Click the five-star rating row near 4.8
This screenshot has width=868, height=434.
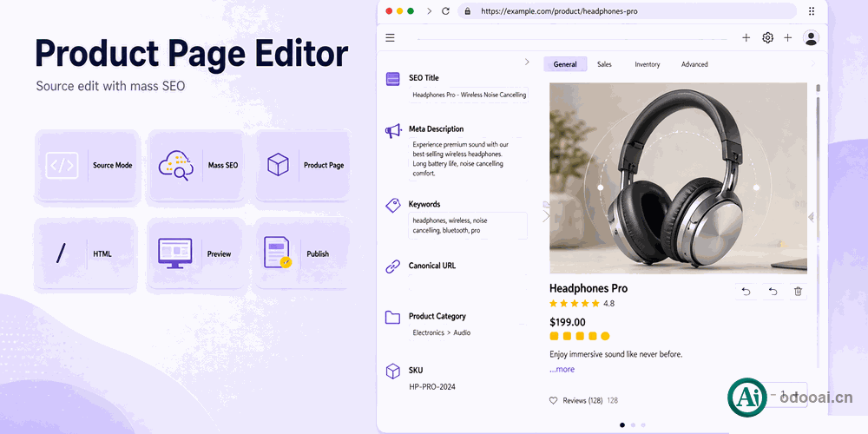tap(574, 303)
